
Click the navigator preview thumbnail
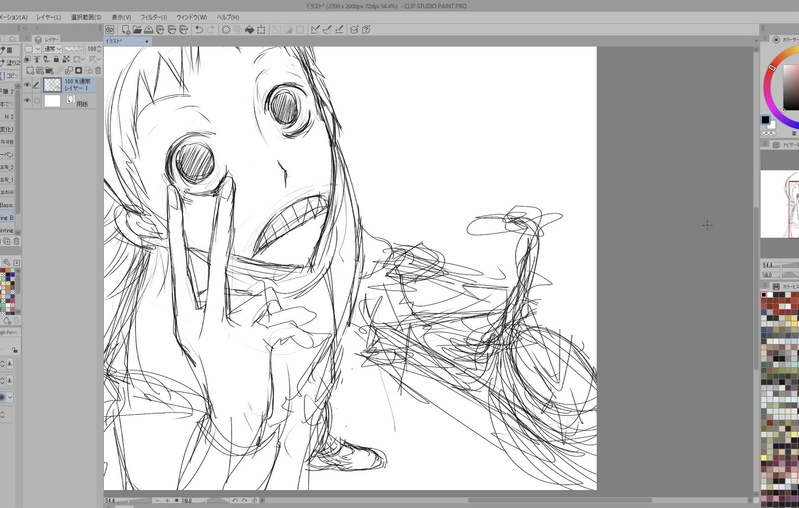(780, 204)
